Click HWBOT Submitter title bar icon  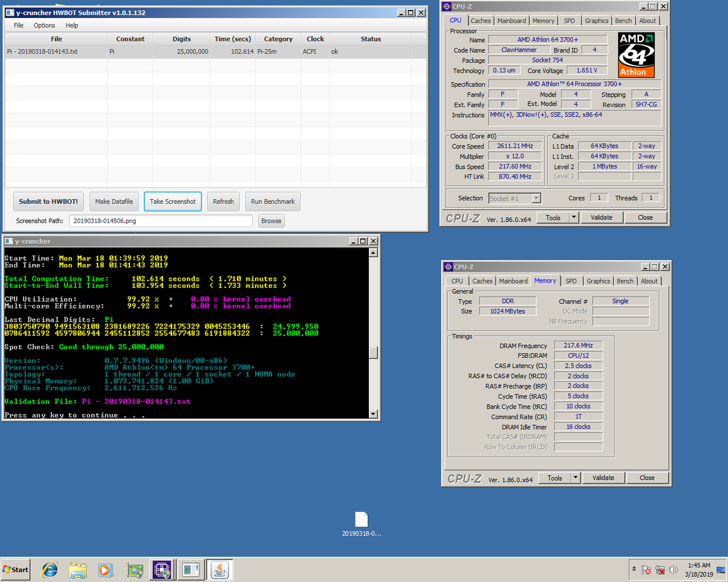[x=10, y=12]
